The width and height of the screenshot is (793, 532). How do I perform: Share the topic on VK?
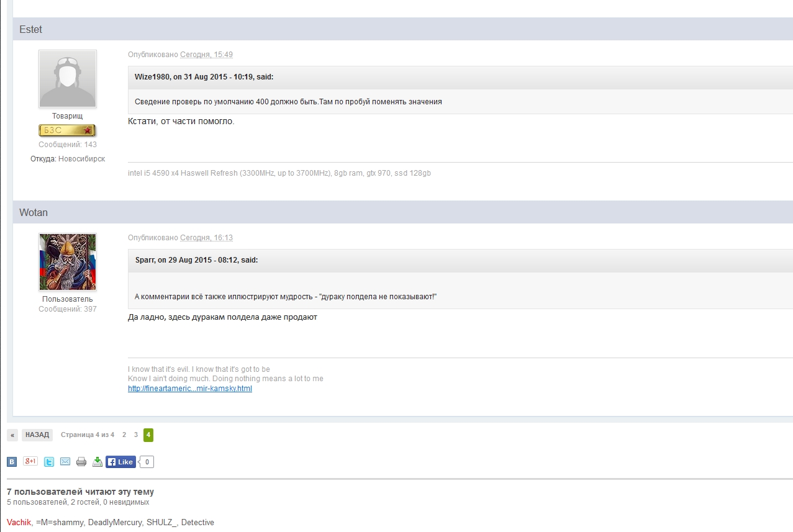[12, 462]
